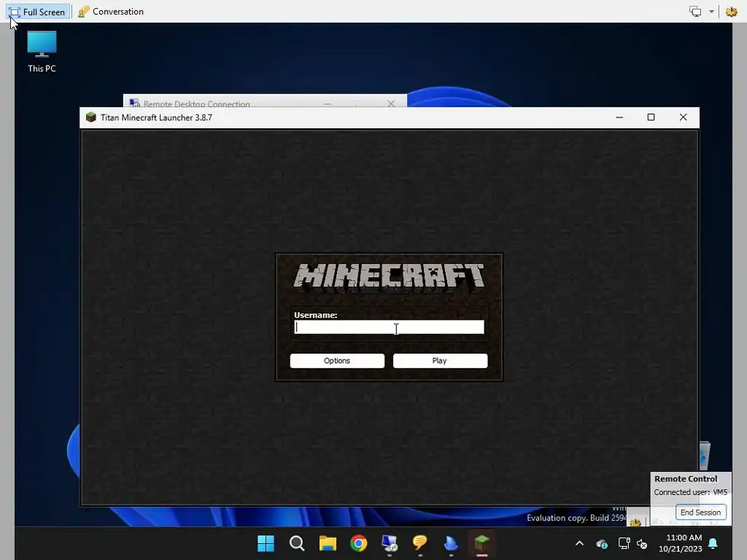Click the network status tray icon
This screenshot has width=747, height=560.
tap(624, 543)
